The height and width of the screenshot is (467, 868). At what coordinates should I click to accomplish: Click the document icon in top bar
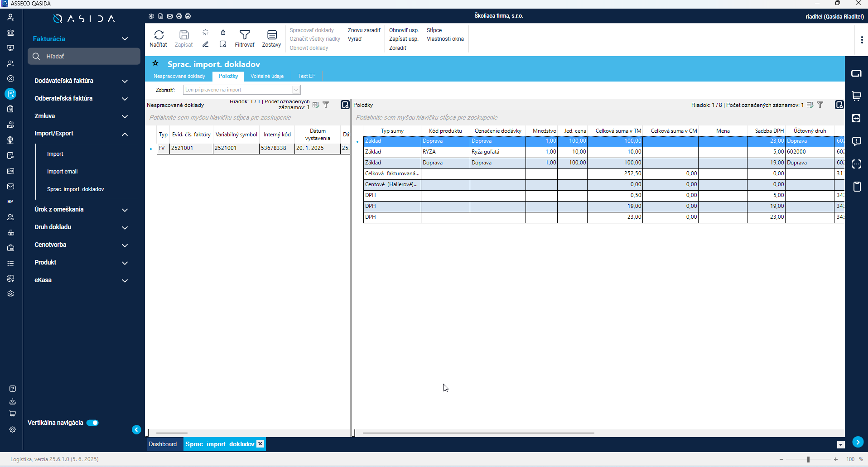coord(160,16)
